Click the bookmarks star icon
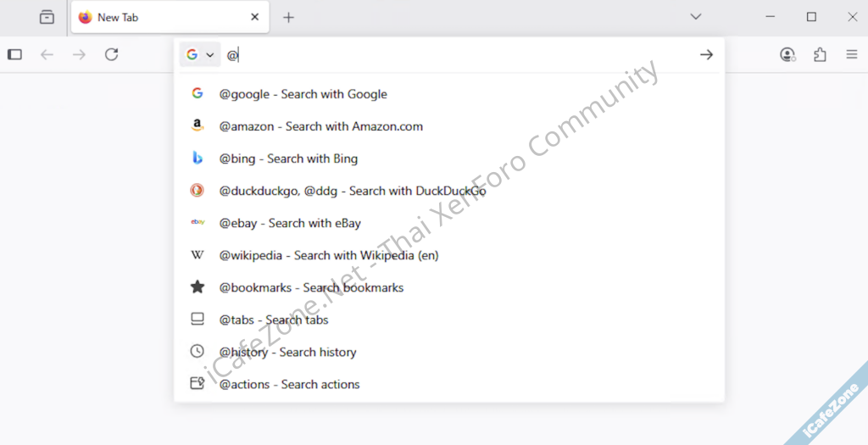 coord(197,286)
